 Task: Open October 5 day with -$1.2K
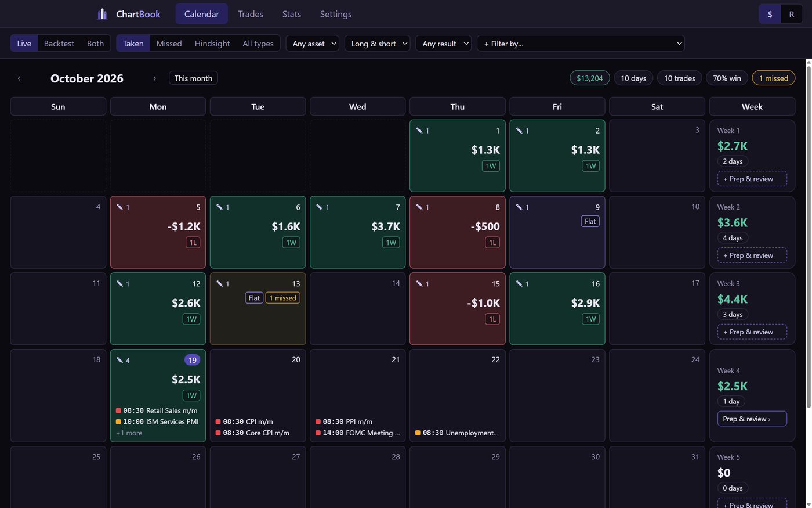(158, 232)
